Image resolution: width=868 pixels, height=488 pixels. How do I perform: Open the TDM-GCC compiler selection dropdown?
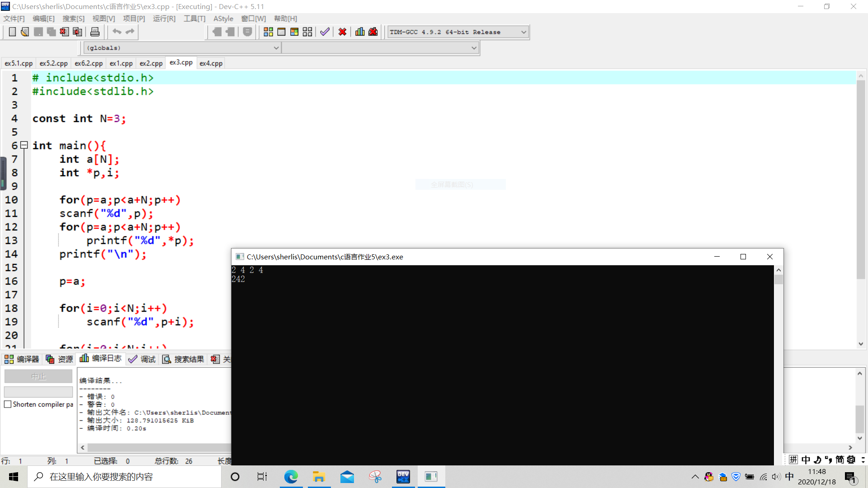[x=524, y=32]
